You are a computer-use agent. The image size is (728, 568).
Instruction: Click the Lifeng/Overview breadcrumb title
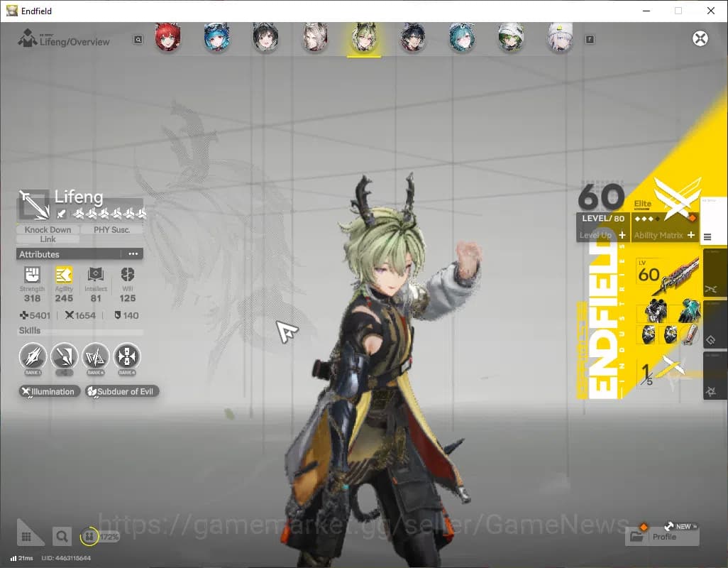tap(75, 42)
